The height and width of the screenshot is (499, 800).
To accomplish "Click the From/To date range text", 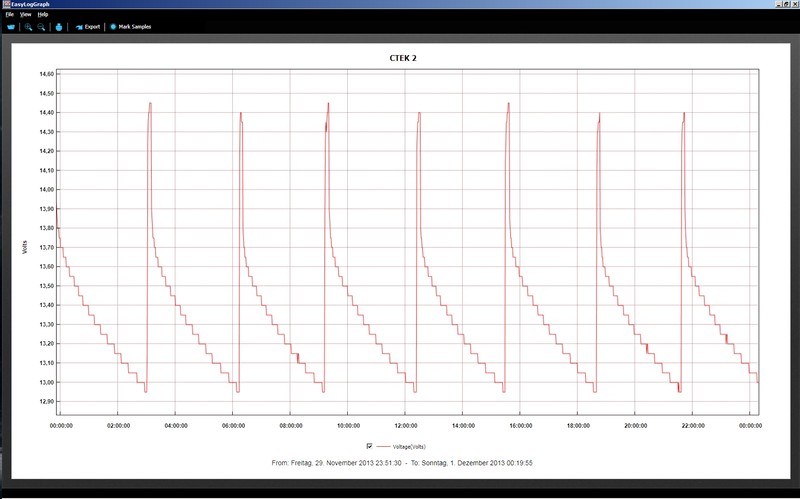I will click(x=401, y=463).
